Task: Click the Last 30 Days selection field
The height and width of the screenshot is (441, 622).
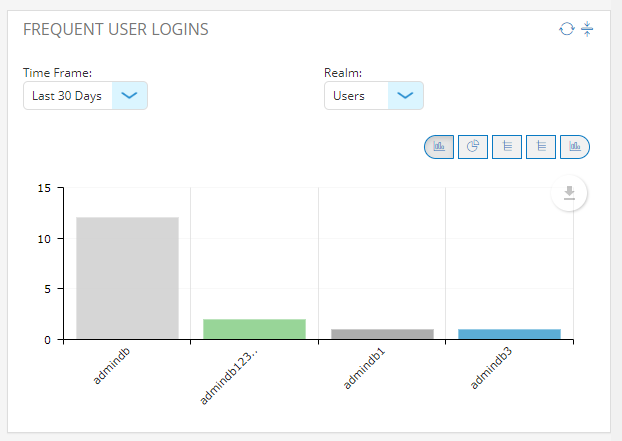Action: pyautogui.click(x=68, y=96)
